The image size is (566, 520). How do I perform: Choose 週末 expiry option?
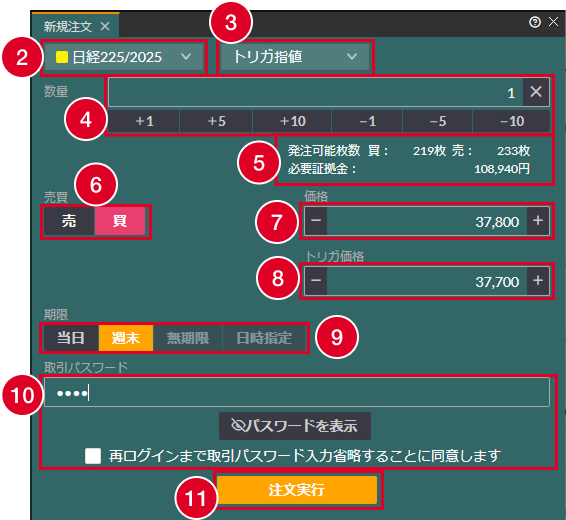pyautogui.click(x=126, y=338)
